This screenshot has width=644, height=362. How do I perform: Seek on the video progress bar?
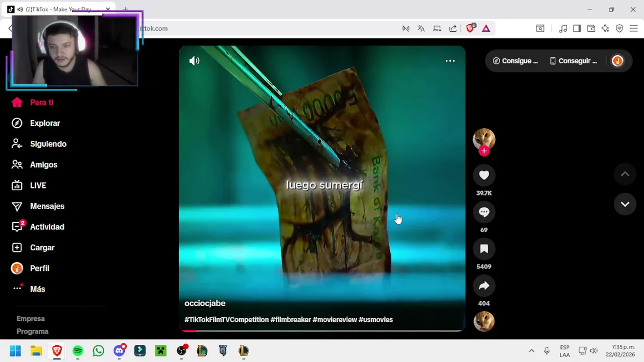322,330
